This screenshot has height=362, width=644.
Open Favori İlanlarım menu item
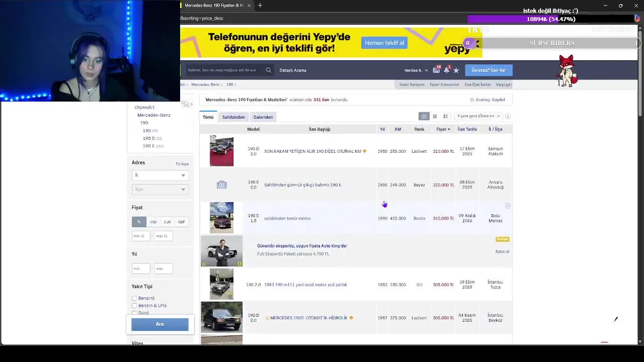click(x=412, y=84)
